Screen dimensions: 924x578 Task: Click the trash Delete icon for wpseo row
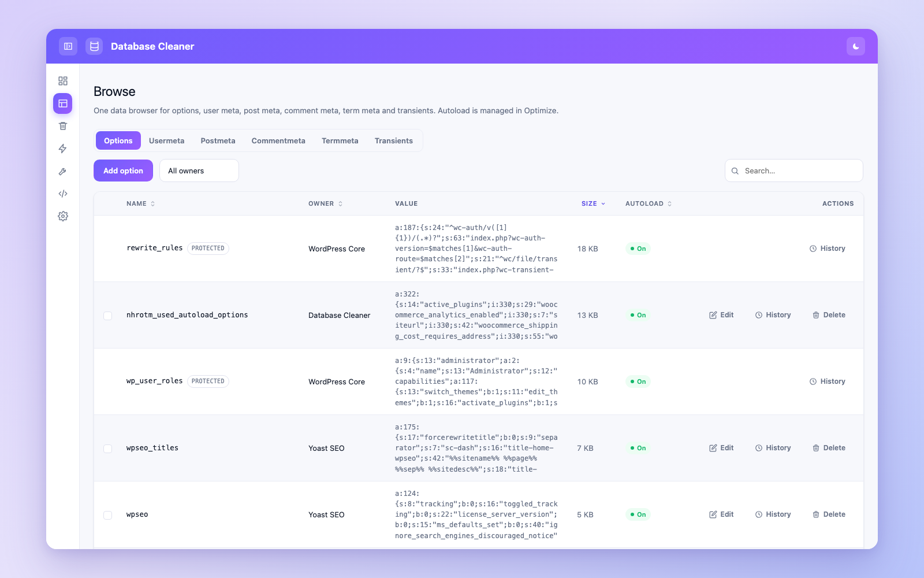816,514
